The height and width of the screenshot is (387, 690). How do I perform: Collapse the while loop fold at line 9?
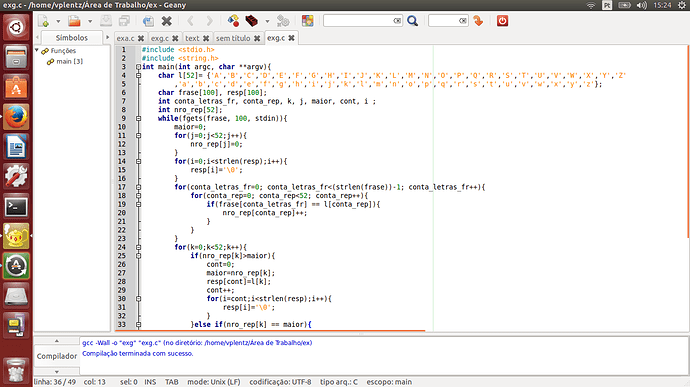pos(138,118)
